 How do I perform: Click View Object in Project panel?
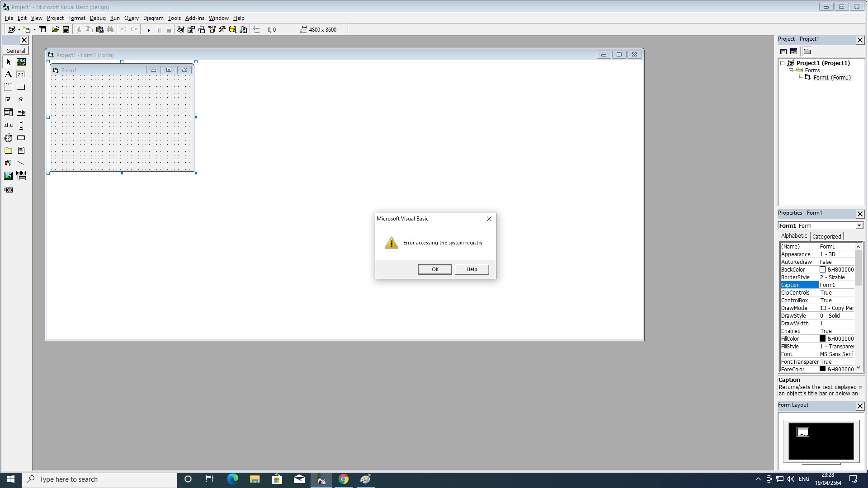click(x=793, y=52)
